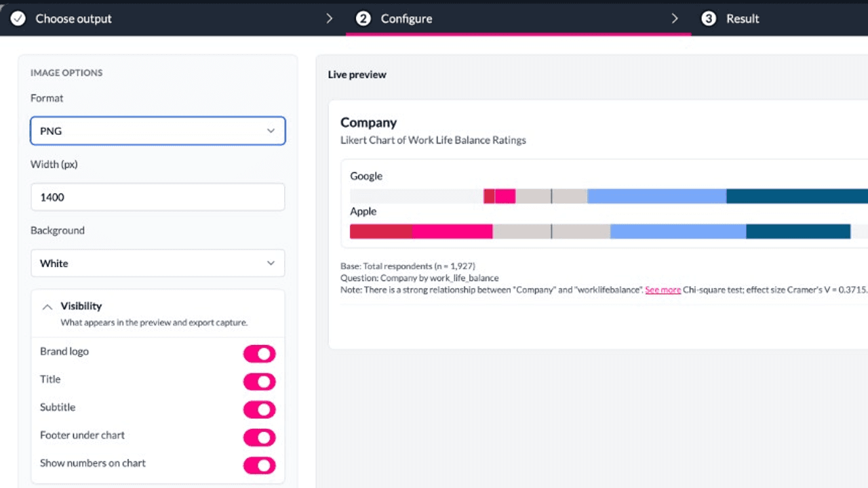The width and height of the screenshot is (868, 488).
Task: Click the Width (px) input field
Action: click(158, 197)
